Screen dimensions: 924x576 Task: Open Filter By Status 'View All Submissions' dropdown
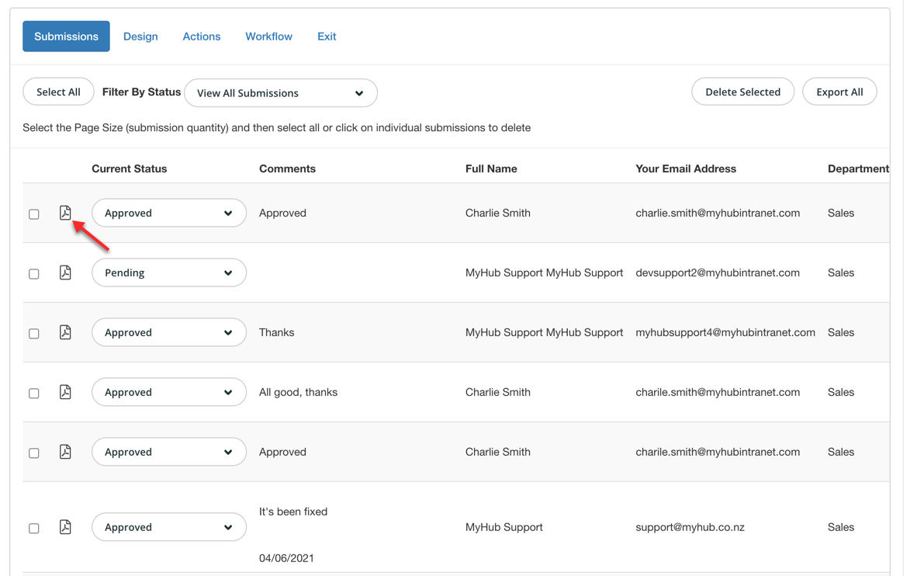[x=281, y=93]
